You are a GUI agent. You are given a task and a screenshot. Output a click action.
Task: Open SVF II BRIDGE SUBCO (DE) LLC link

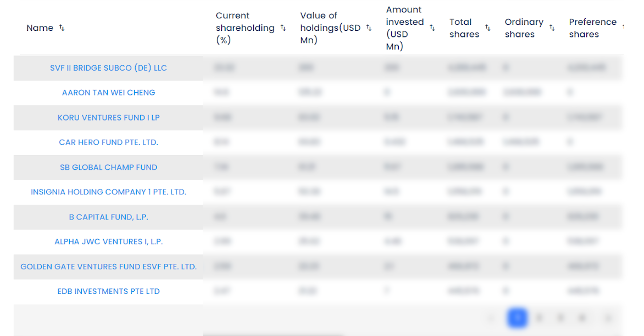click(108, 68)
